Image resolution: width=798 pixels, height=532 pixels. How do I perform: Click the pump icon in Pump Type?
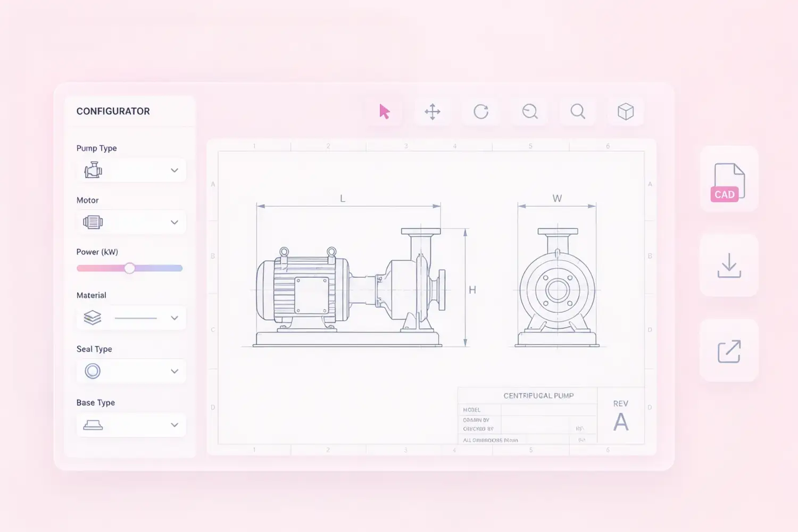(x=93, y=170)
